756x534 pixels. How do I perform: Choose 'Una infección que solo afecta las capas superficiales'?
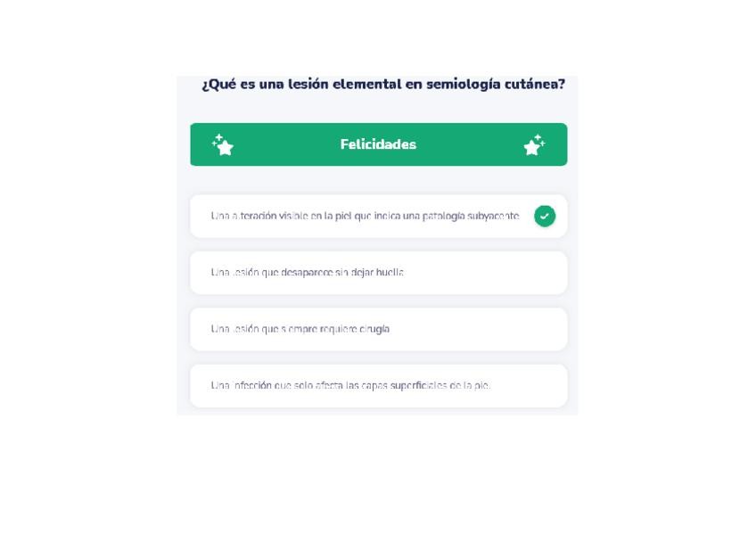pyautogui.click(x=350, y=386)
